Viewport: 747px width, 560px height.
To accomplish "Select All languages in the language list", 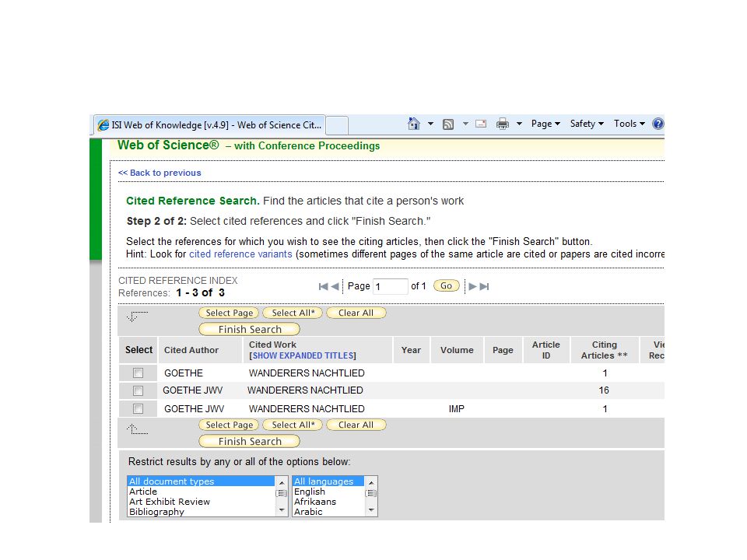I will point(328,481).
